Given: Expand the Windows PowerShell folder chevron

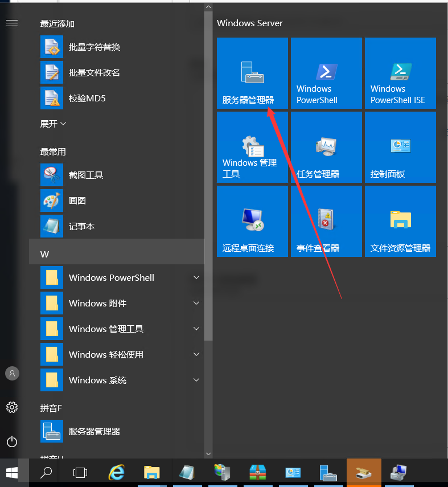Looking at the screenshot, I should click(196, 277).
